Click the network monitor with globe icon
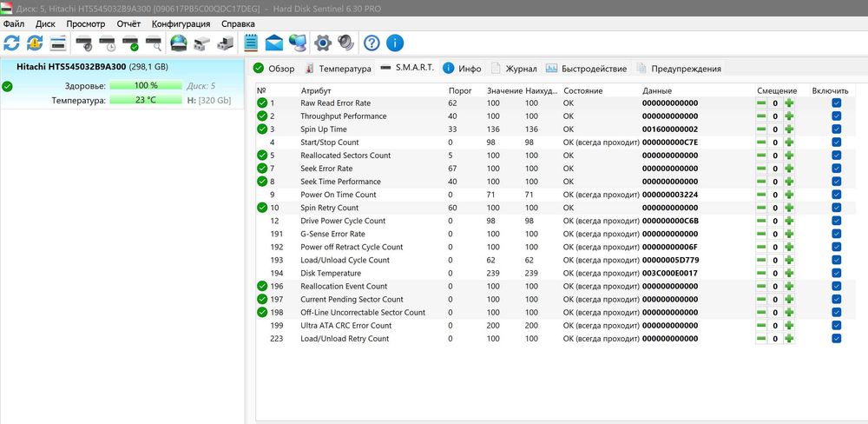This screenshot has width=868, height=424. coord(298,43)
